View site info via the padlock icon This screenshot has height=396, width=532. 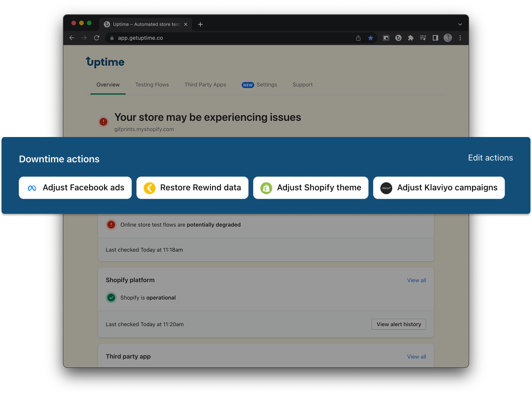[112, 38]
